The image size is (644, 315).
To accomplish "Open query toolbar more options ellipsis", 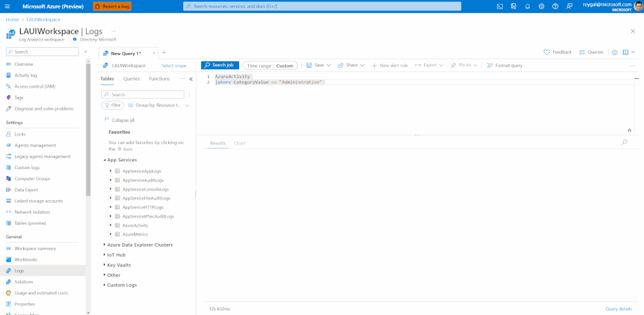I will click(x=632, y=65).
